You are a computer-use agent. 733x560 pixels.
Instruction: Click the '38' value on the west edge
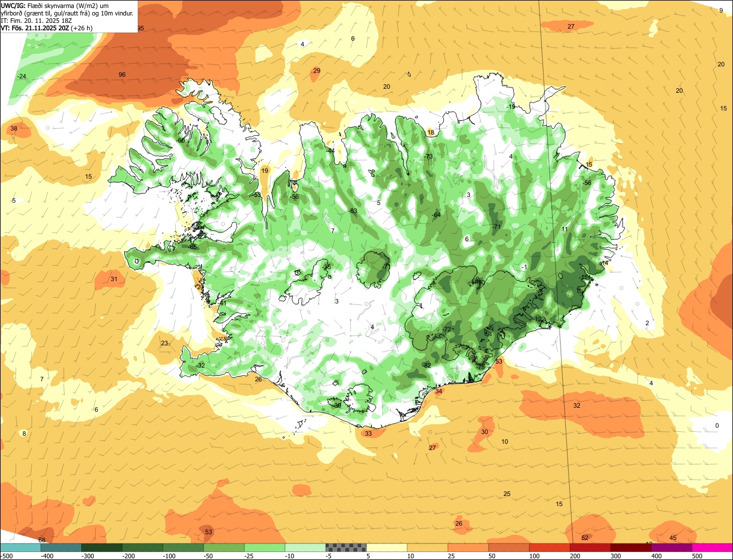[14, 128]
